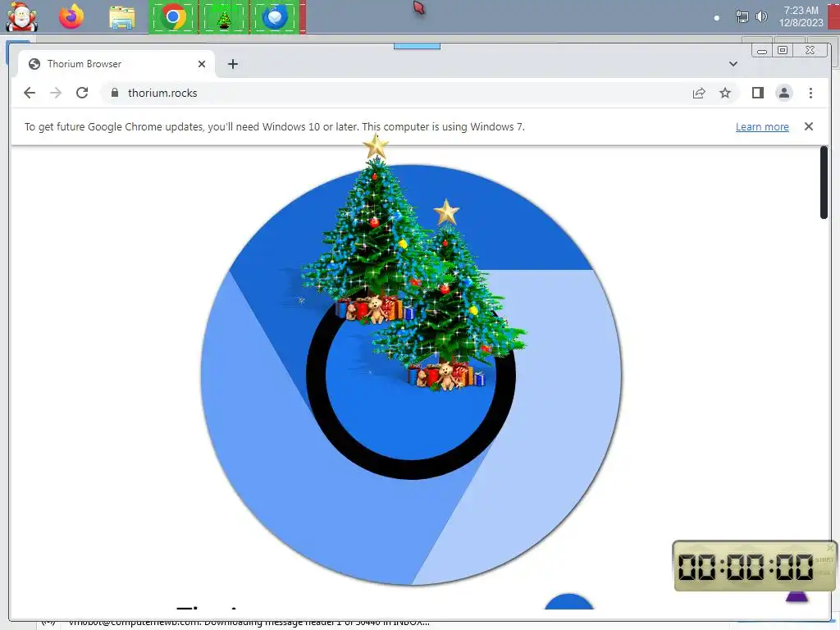
Task: Dismiss the Windows 7 update infobar
Action: [x=808, y=126]
